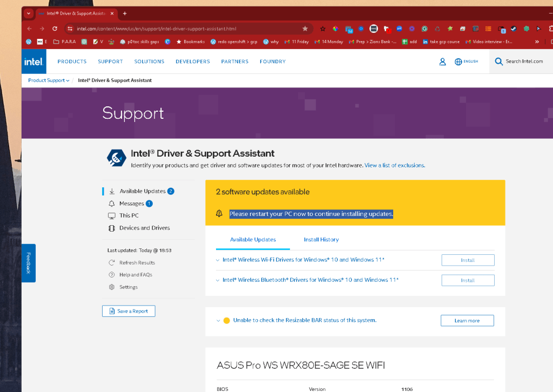The image size is (553, 392).
Task: Click the bell icon beside Messages
Action: pyautogui.click(x=112, y=204)
